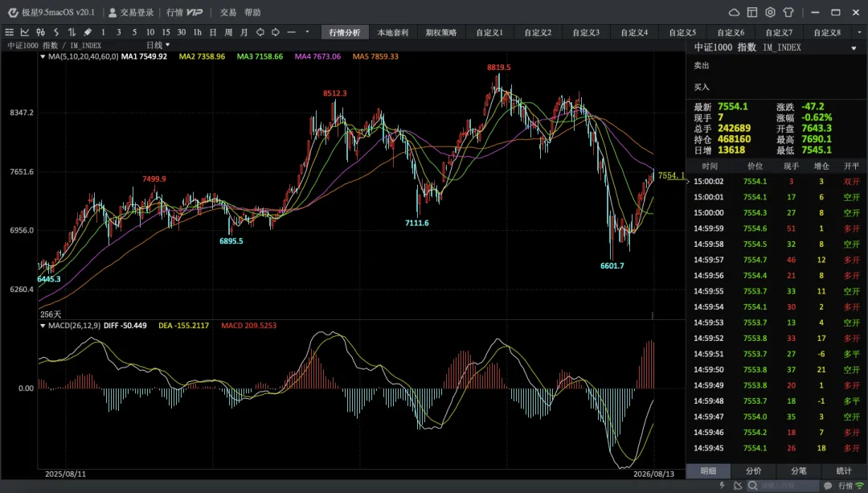
Task: Open the list view icon in toolbar
Action: pos(10,32)
